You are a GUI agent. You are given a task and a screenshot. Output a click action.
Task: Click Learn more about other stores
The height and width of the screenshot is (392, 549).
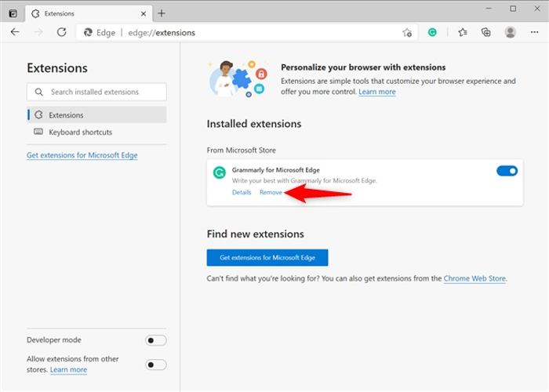pyautogui.click(x=68, y=369)
